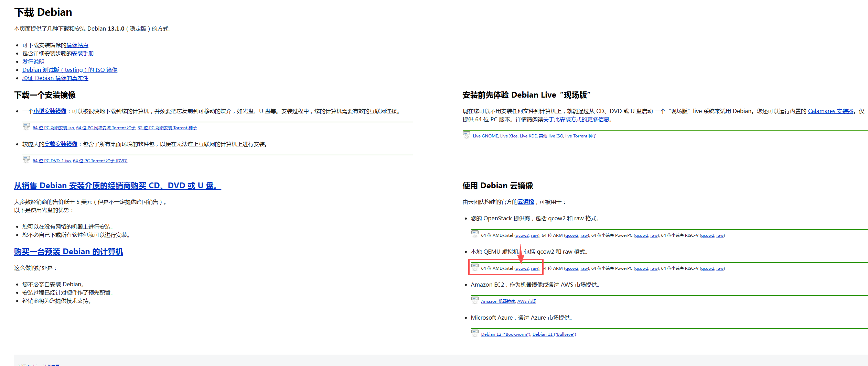The width and height of the screenshot is (868, 366).
Task: Click download icon beside 64 位 PC 网络安装 iso
Action: point(26,127)
